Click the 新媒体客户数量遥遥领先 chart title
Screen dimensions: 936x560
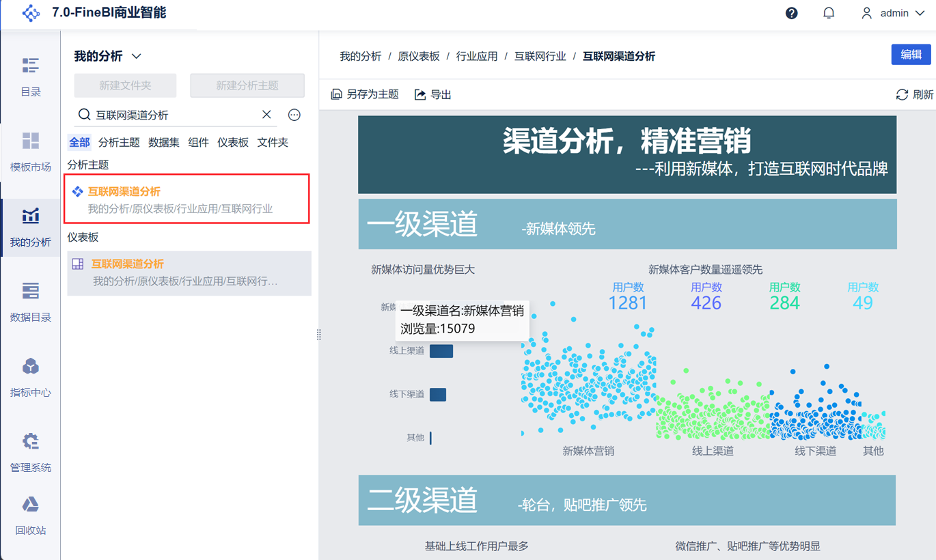pyautogui.click(x=706, y=270)
